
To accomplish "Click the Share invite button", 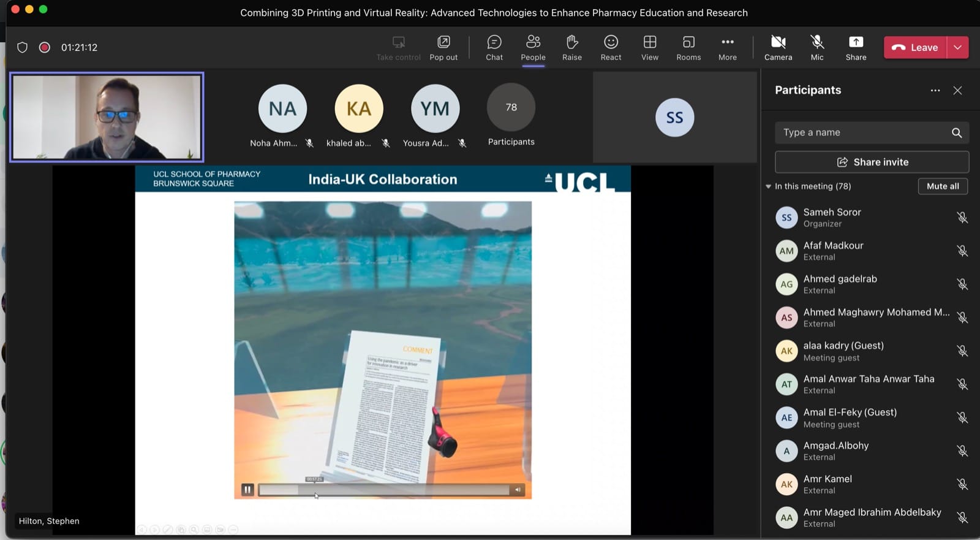I will (872, 162).
